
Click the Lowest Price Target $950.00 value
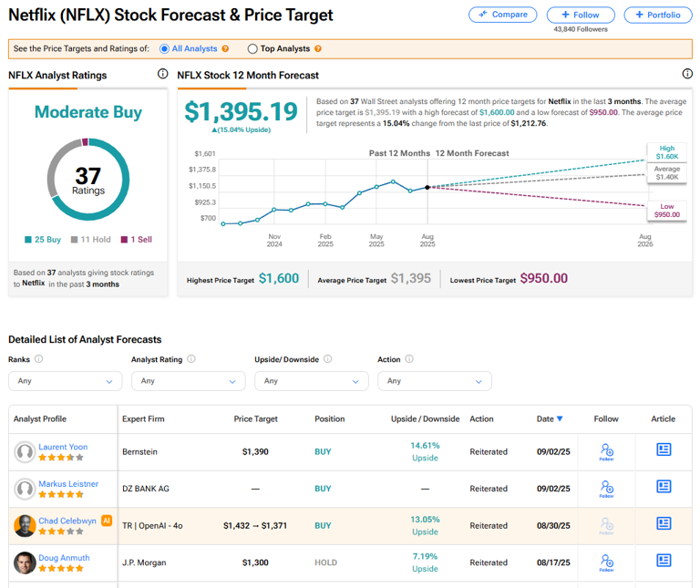[544, 279]
